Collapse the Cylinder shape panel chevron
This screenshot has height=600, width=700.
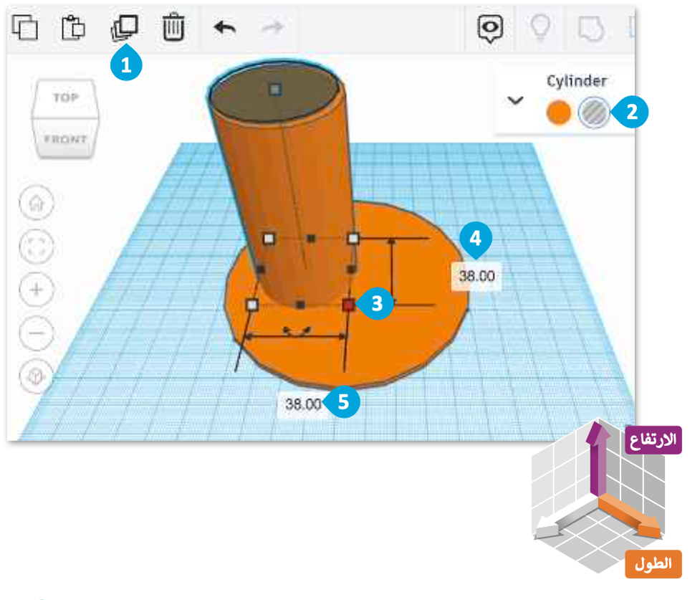click(x=515, y=100)
